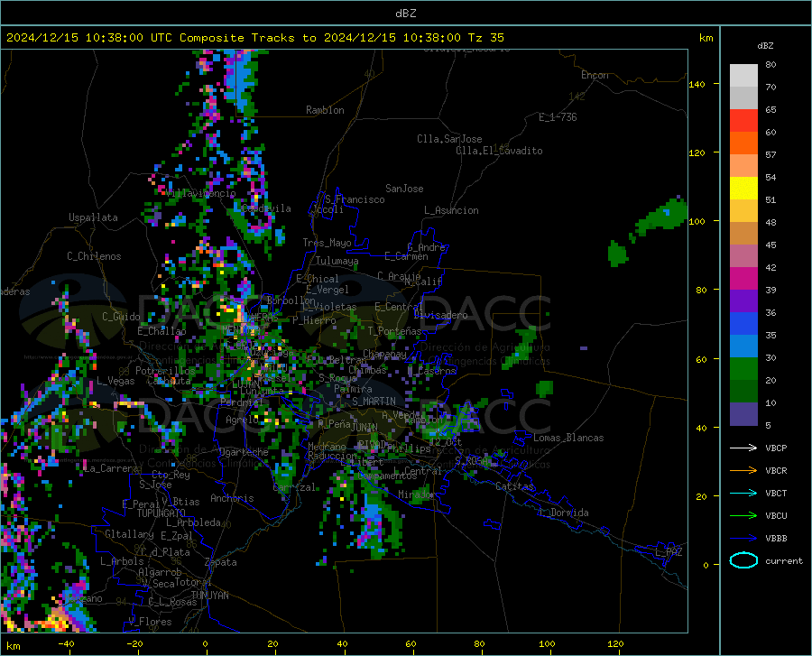Click the Zapata map label

(x=221, y=562)
